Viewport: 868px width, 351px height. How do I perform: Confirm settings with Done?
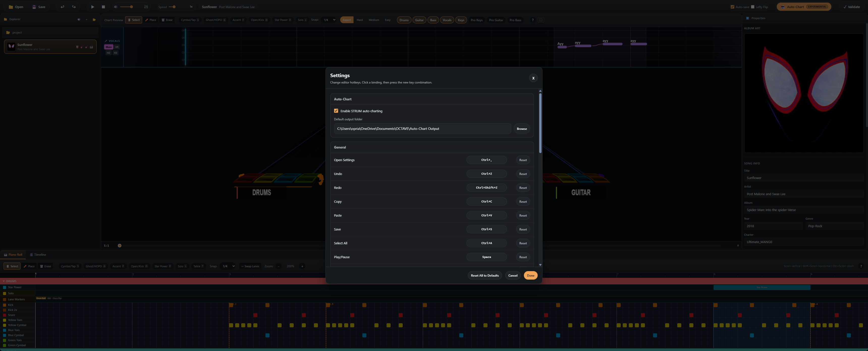[530, 276]
